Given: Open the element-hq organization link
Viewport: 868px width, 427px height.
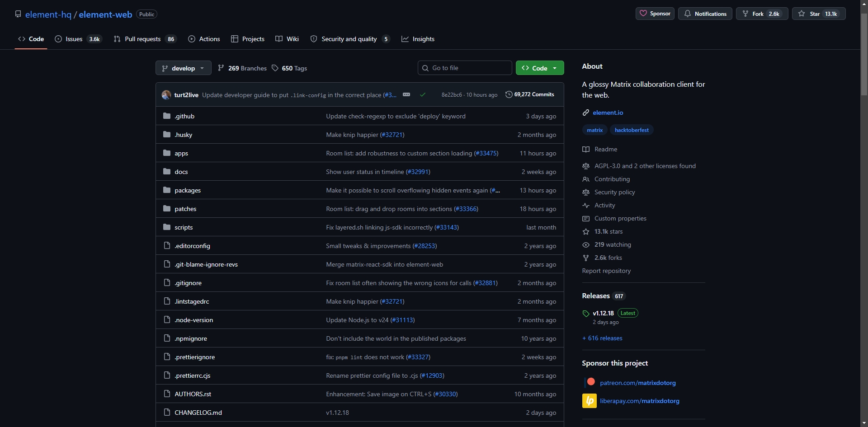Looking at the screenshot, I should tap(48, 14).
